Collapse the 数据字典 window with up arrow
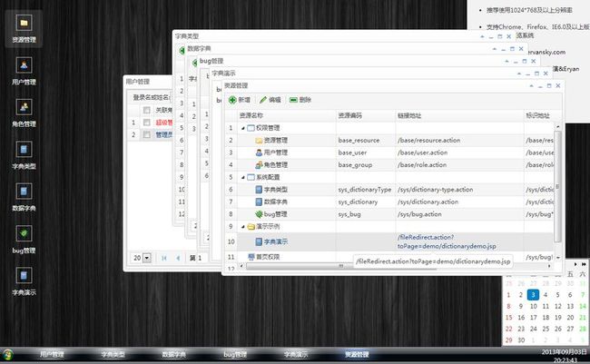The image size is (590, 364). click(495, 49)
